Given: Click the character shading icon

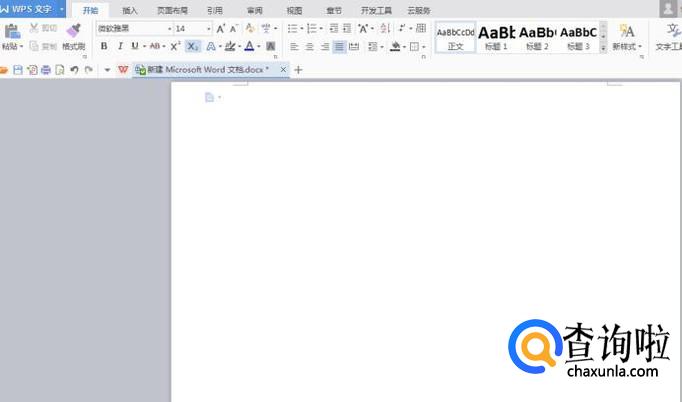Looking at the screenshot, I should [271, 46].
